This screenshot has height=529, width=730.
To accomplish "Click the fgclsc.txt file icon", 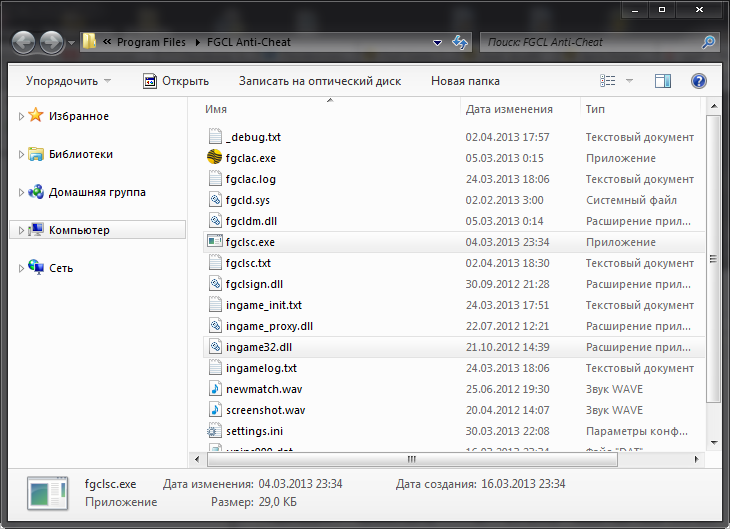I will tap(215, 262).
